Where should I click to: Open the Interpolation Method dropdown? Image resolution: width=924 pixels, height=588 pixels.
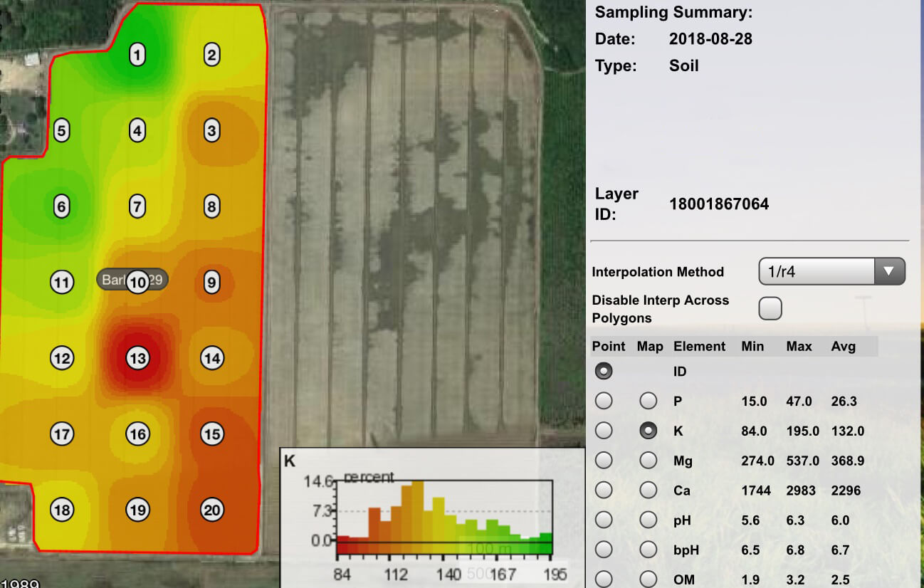(831, 271)
